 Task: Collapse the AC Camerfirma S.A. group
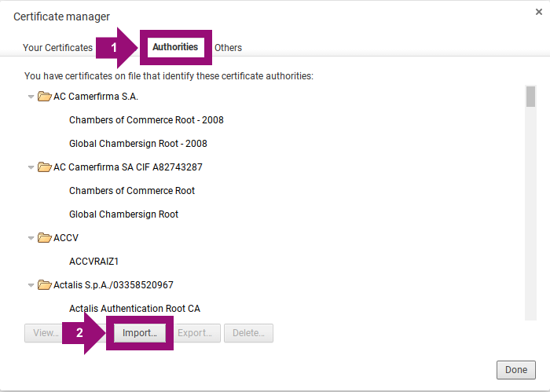(x=31, y=97)
